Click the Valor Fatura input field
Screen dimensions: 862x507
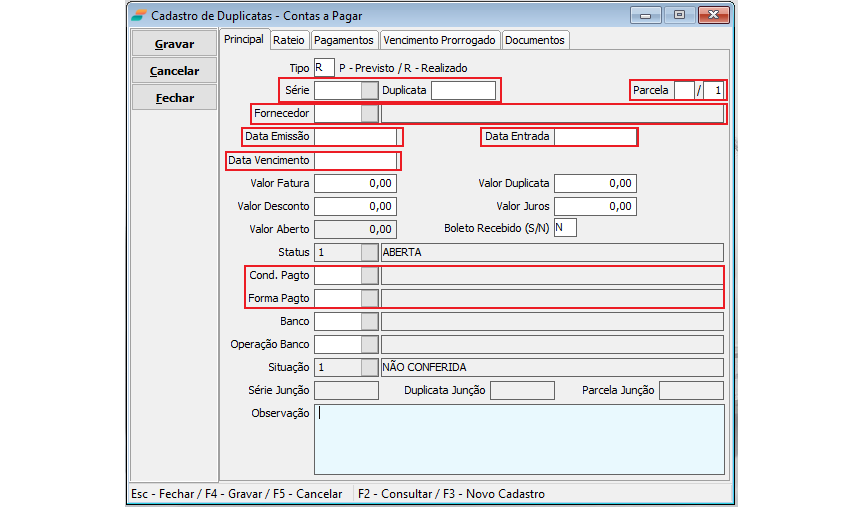click(x=355, y=183)
